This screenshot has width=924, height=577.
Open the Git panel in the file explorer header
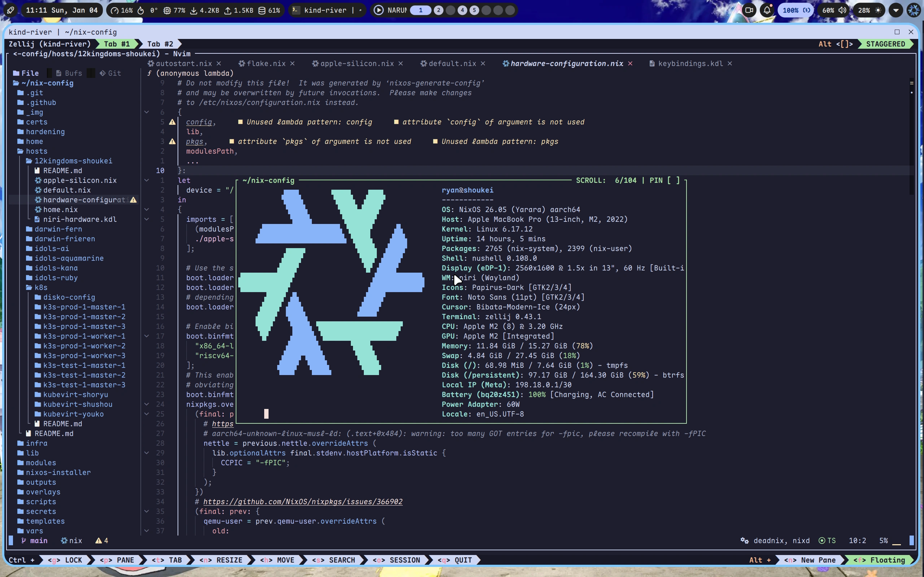tap(110, 73)
